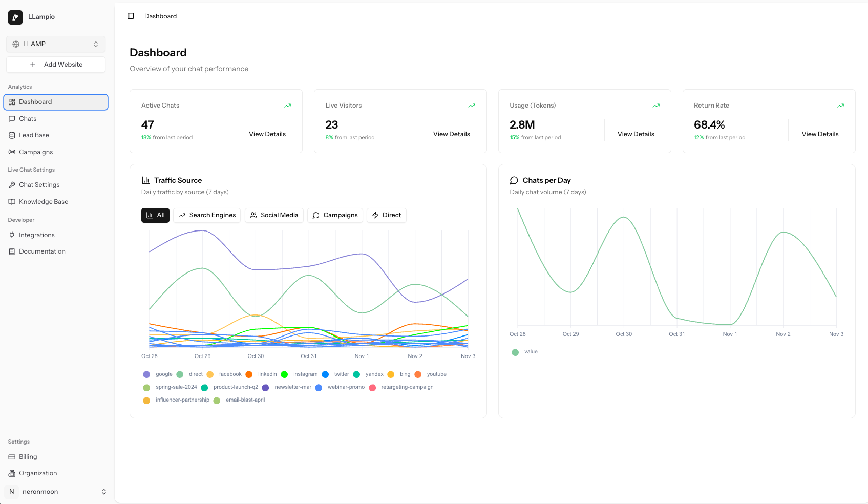Select the Search Engines traffic tab
Screen dimensions: 868x504
207,215
